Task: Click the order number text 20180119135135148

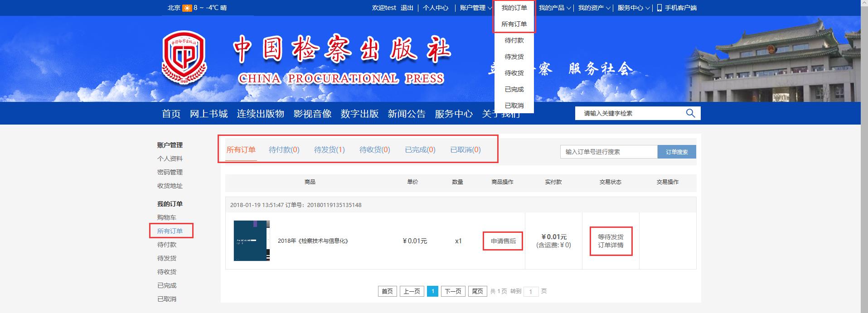Action: (x=335, y=205)
